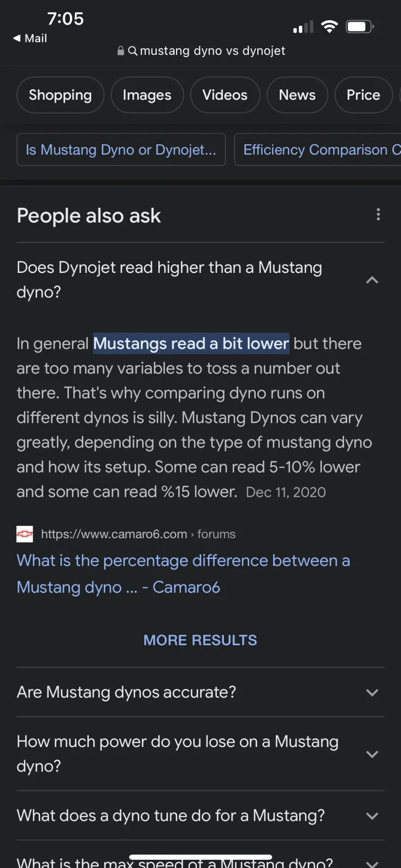Tap the Is Mustang Dyno or Dynojet suggestion
The width and height of the screenshot is (401, 868).
pyautogui.click(x=121, y=150)
